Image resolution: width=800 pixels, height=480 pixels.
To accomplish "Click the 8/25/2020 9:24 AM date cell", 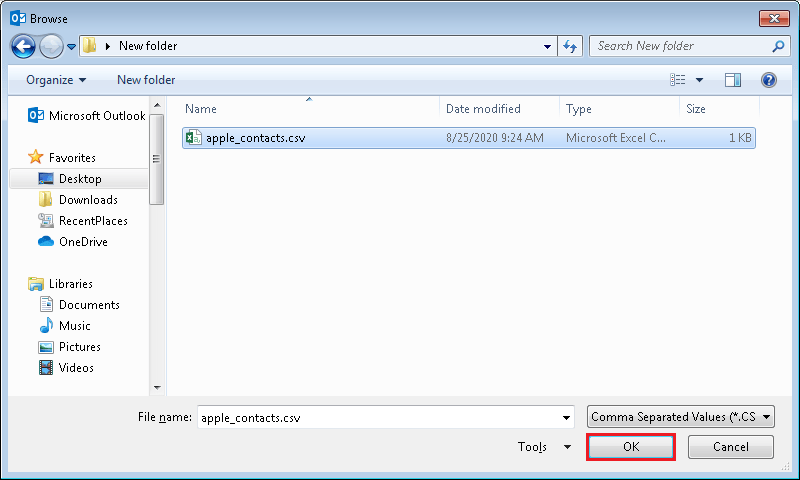I will pyautogui.click(x=494, y=138).
